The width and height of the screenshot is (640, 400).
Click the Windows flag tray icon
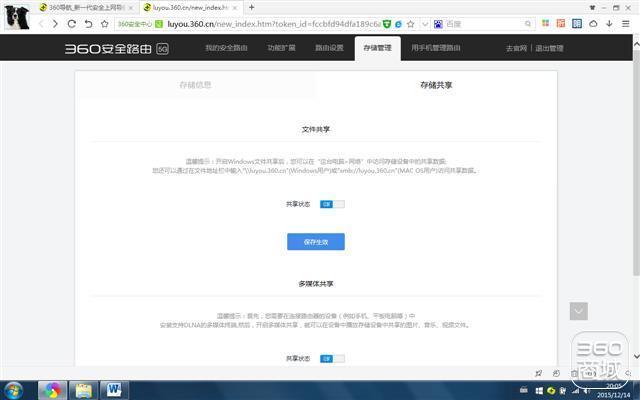pos(539,391)
